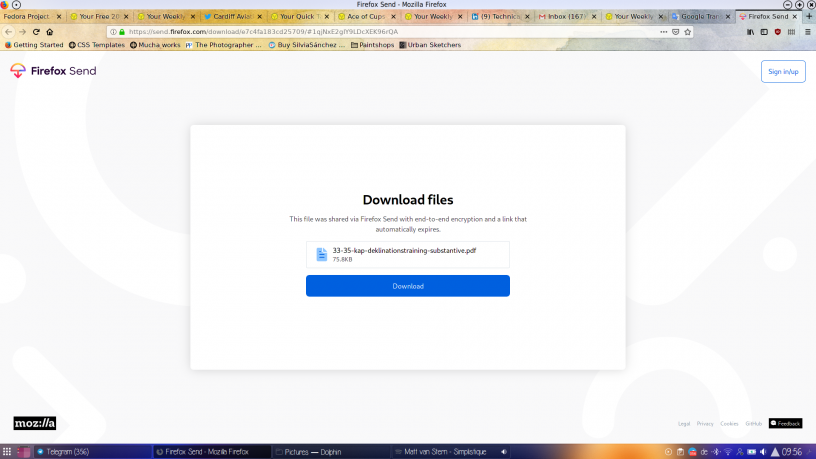Open the Firefox hamburger menu
816x459 pixels.
pyautogui.click(x=806, y=31)
